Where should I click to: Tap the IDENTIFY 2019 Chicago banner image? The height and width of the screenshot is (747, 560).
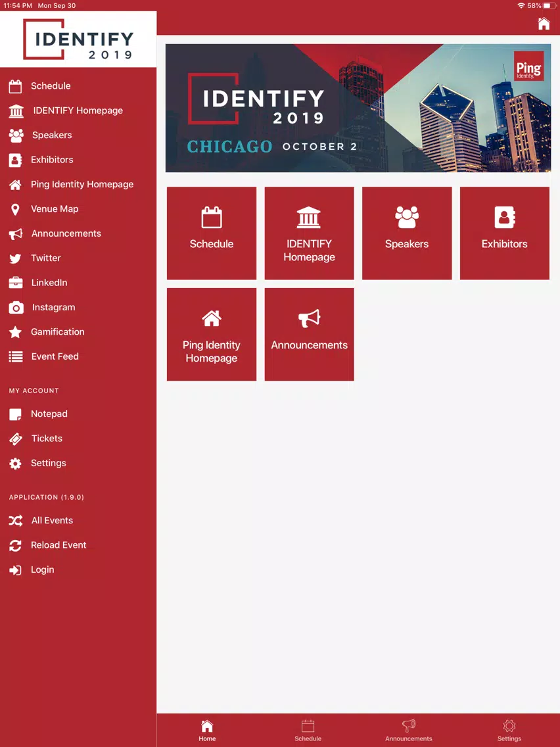[358, 108]
